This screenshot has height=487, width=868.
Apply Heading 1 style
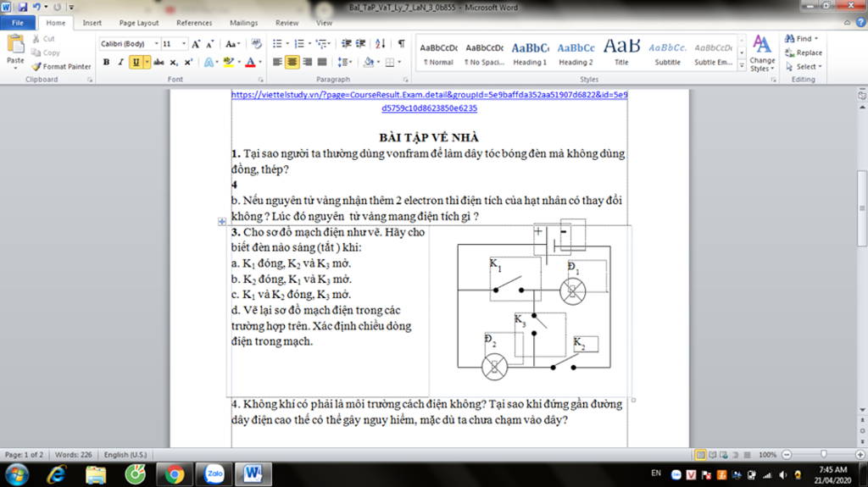pos(530,53)
